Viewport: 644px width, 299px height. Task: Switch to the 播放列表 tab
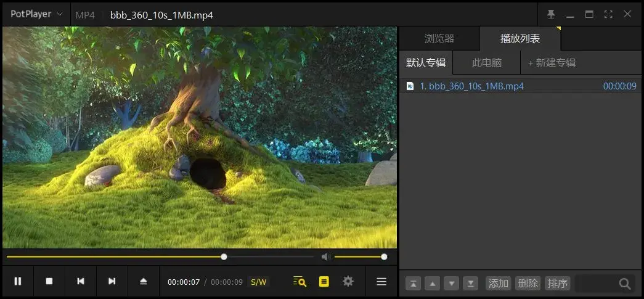coord(520,39)
